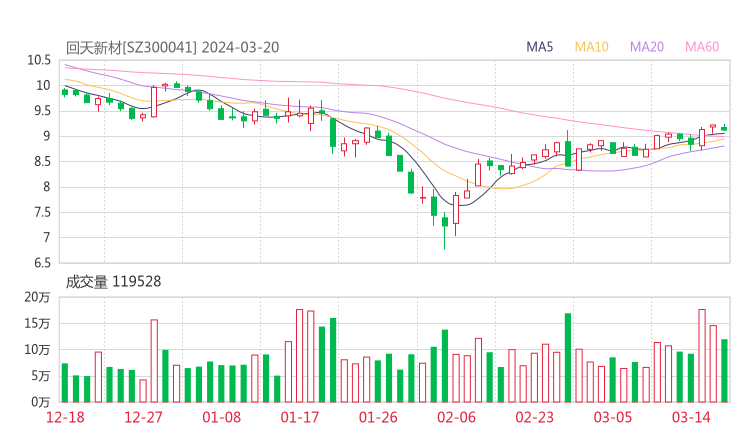Select the 01-17 date axis label

click(300, 417)
